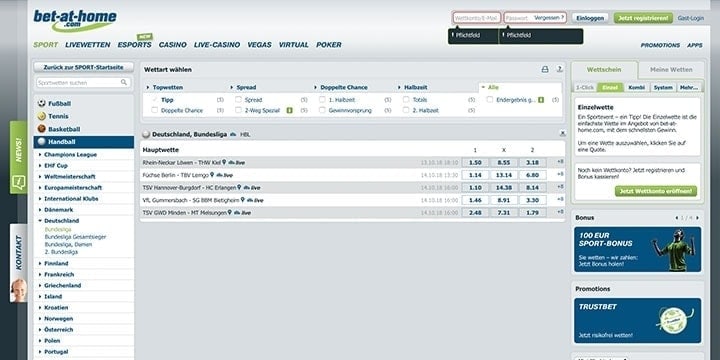Toggle the Doppelte Chance checkbox

pyautogui.click(x=154, y=111)
